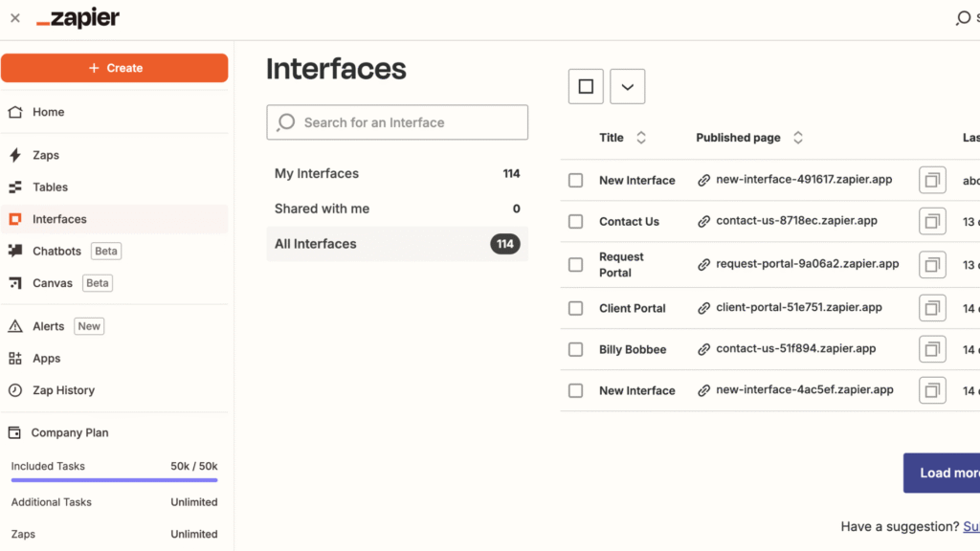Open new-interface-4ac5ef.zapier.app link
Screen dimensions: 980x551
pyautogui.click(x=804, y=390)
